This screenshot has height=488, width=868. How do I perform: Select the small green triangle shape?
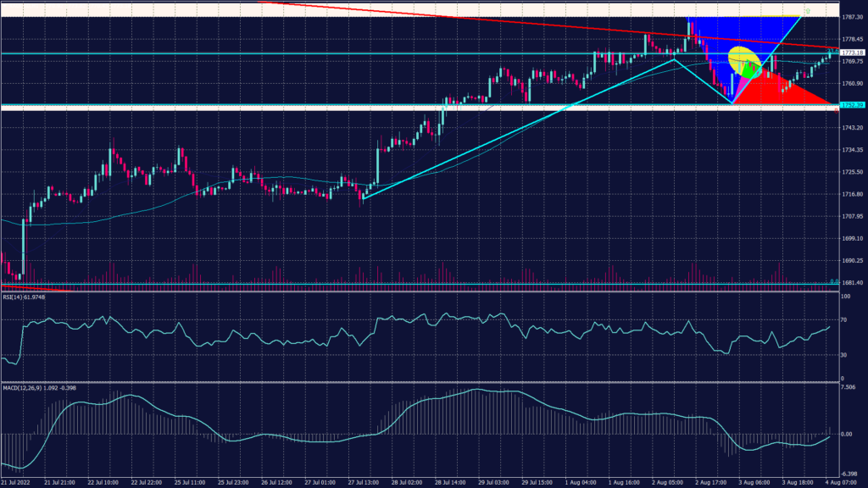point(750,70)
